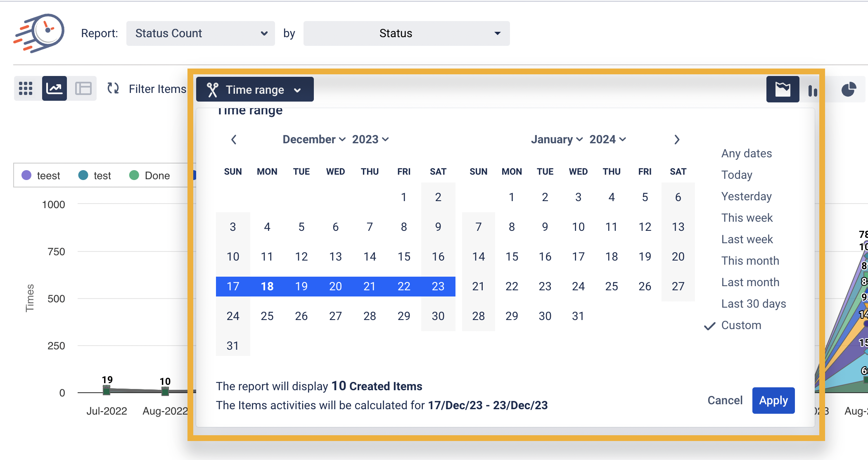Select the area chart type icon

point(783,89)
